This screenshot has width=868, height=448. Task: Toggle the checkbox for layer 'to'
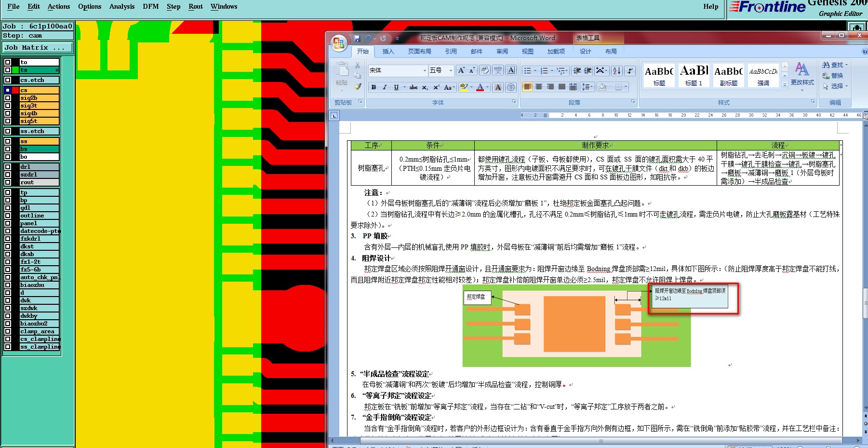coord(8,62)
